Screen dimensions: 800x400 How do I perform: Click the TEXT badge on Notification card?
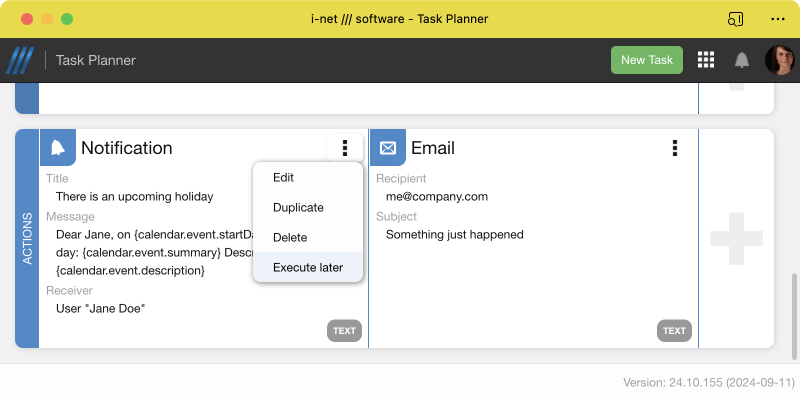coord(344,331)
